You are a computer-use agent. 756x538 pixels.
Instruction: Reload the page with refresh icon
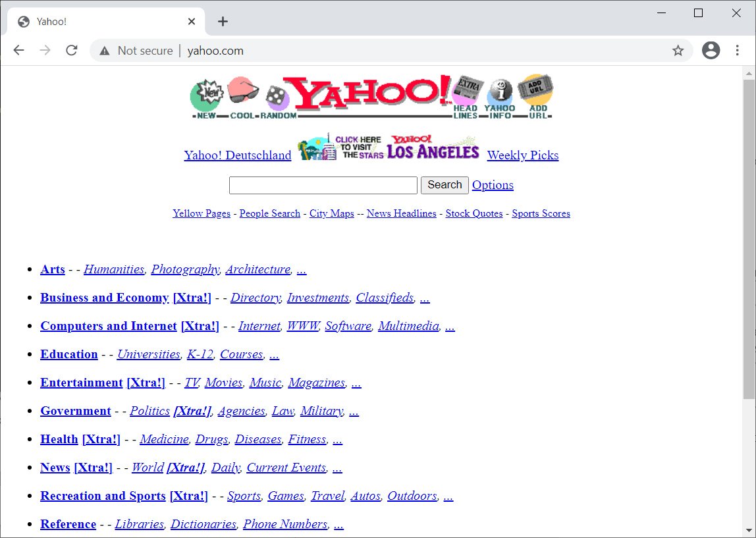(x=72, y=50)
